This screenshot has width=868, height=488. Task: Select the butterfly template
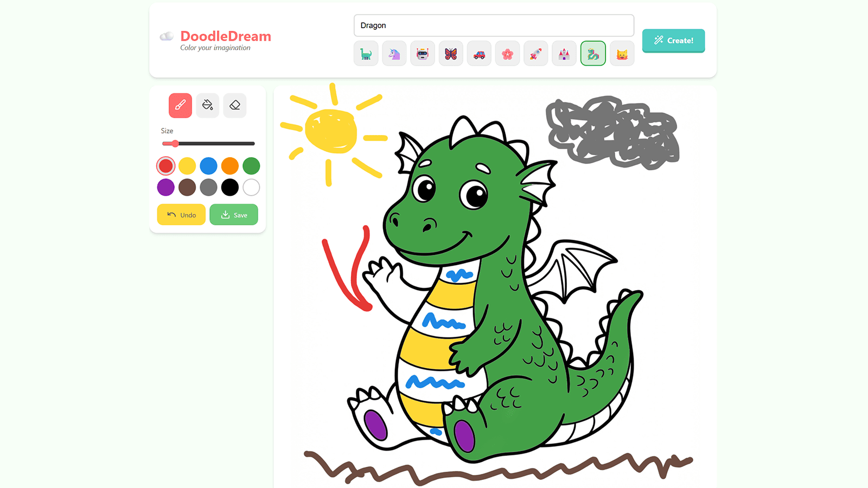coord(451,53)
